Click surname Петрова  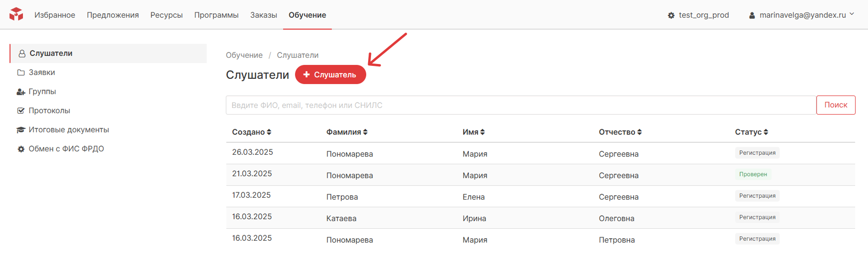click(x=342, y=197)
